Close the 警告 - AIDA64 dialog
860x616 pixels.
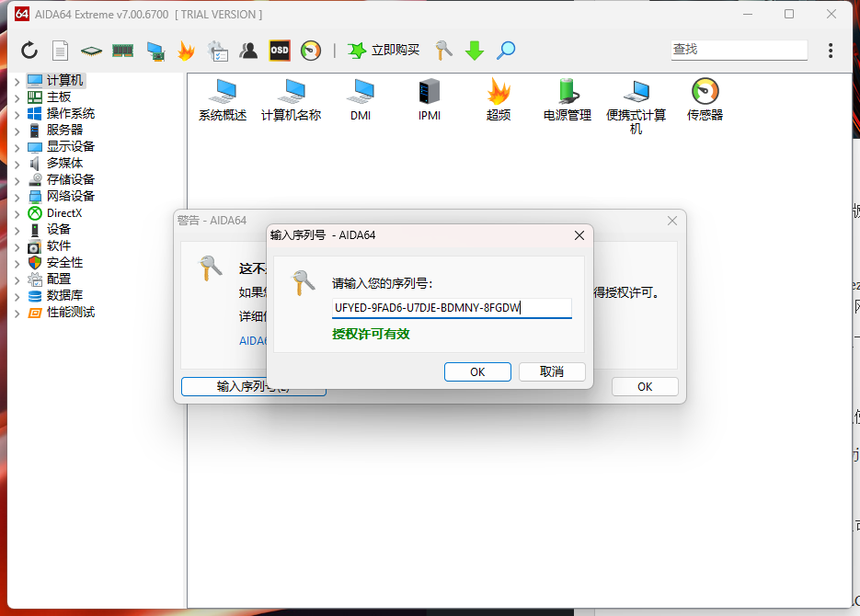point(672,221)
